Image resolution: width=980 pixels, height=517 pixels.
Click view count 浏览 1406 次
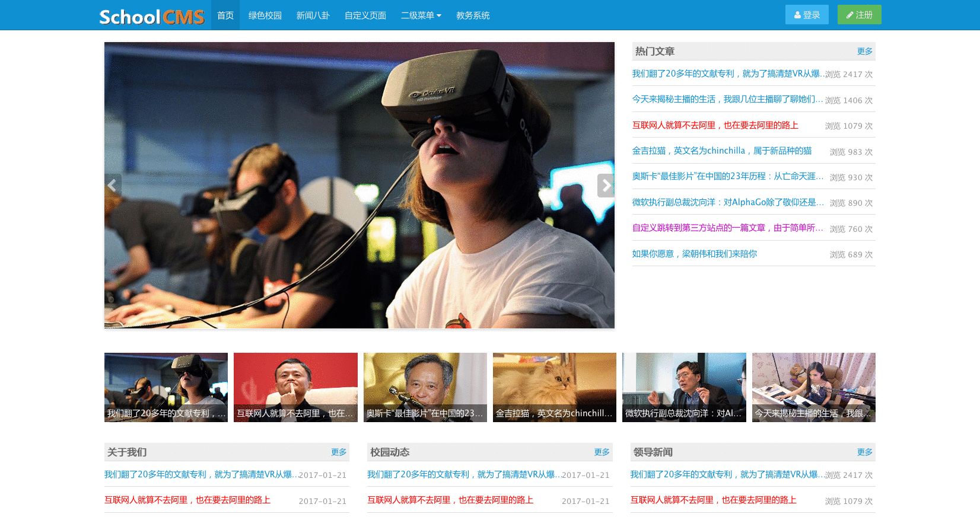pos(849,101)
